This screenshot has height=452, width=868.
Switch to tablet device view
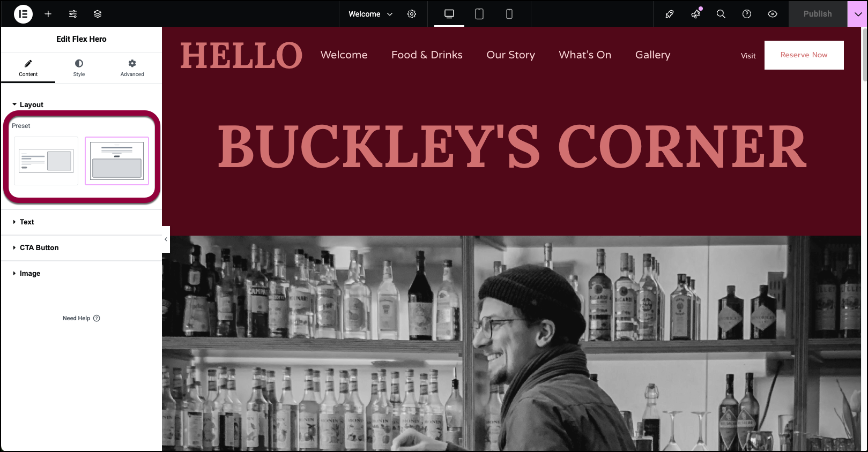[x=479, y=14]
